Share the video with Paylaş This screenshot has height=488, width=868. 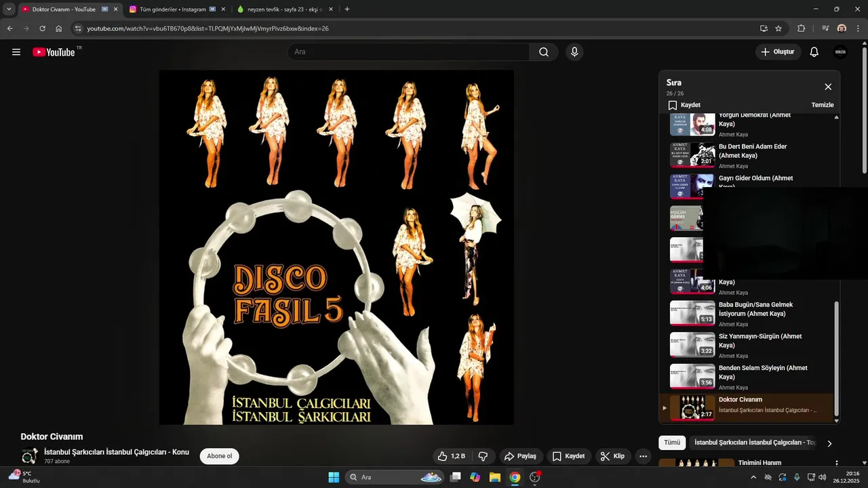520,456
